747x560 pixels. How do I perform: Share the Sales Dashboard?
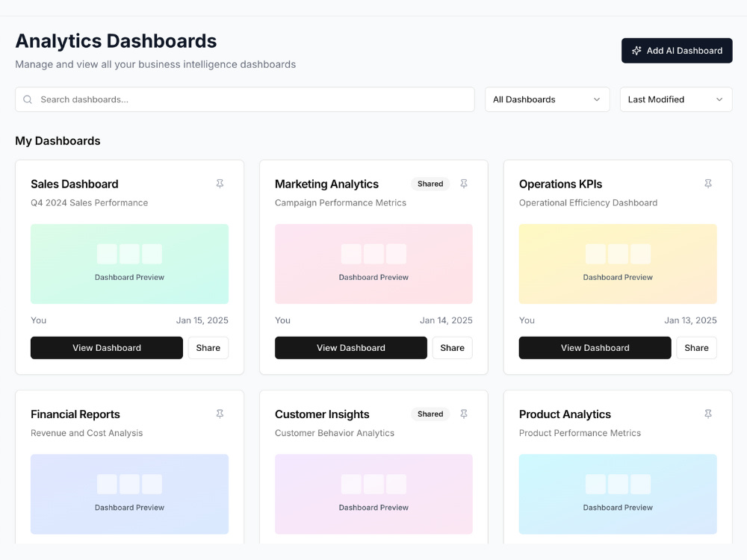coord(208,348)
